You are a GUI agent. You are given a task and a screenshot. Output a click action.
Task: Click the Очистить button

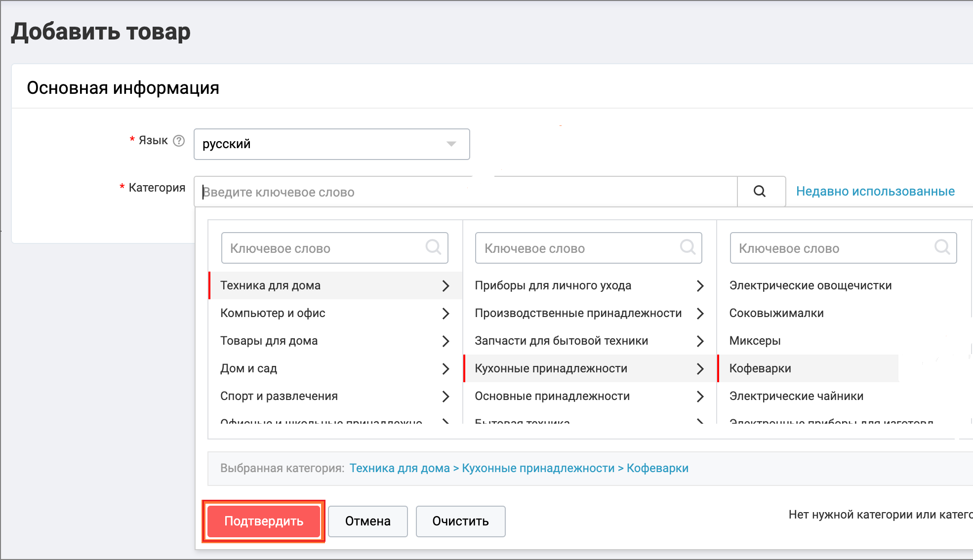(x=460, y=521)
